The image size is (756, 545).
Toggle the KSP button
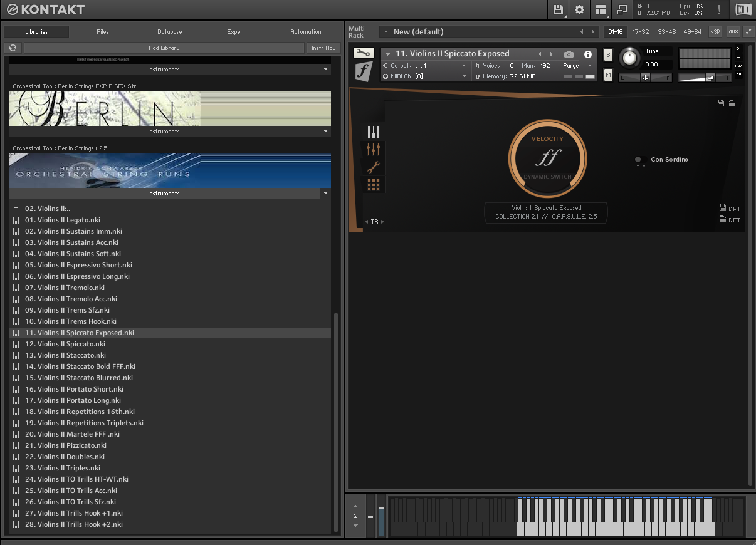[715, 31]
